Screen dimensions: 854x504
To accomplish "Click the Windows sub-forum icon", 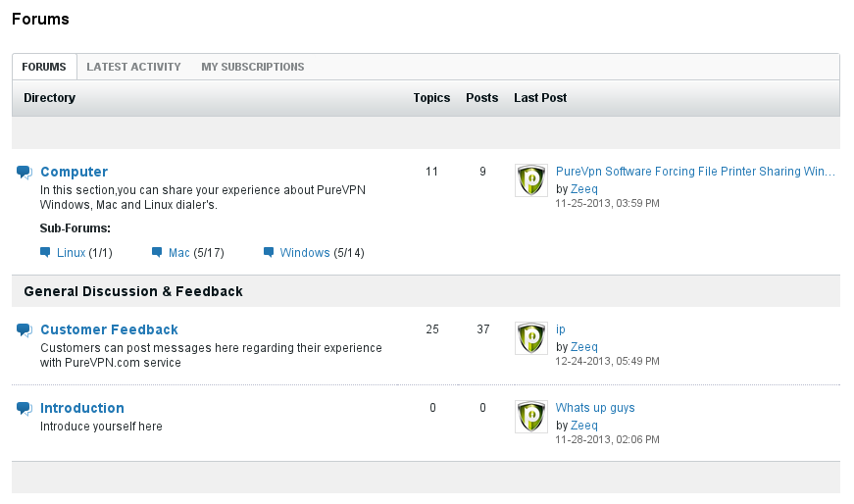I will [x=269, y=252].
